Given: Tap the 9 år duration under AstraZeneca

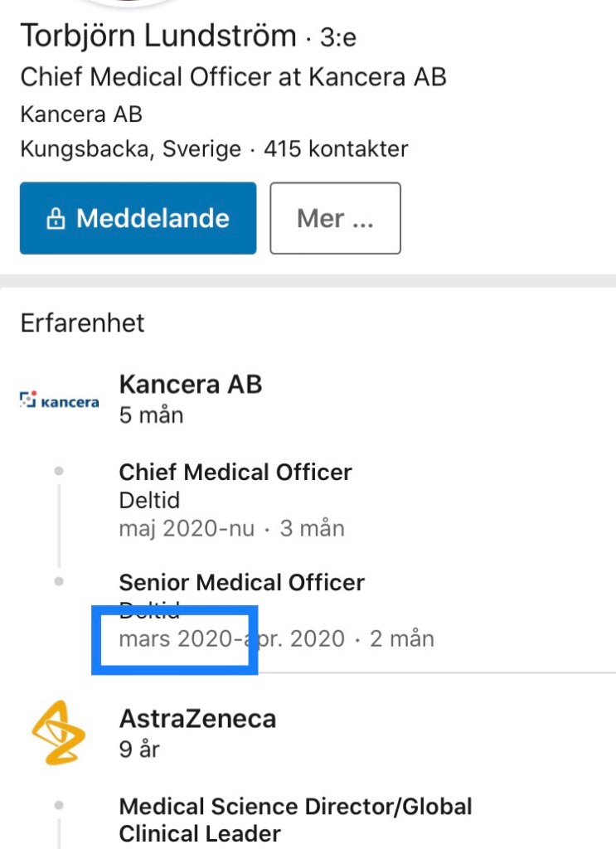Looking at the screenshot, I should pos(139,750).
